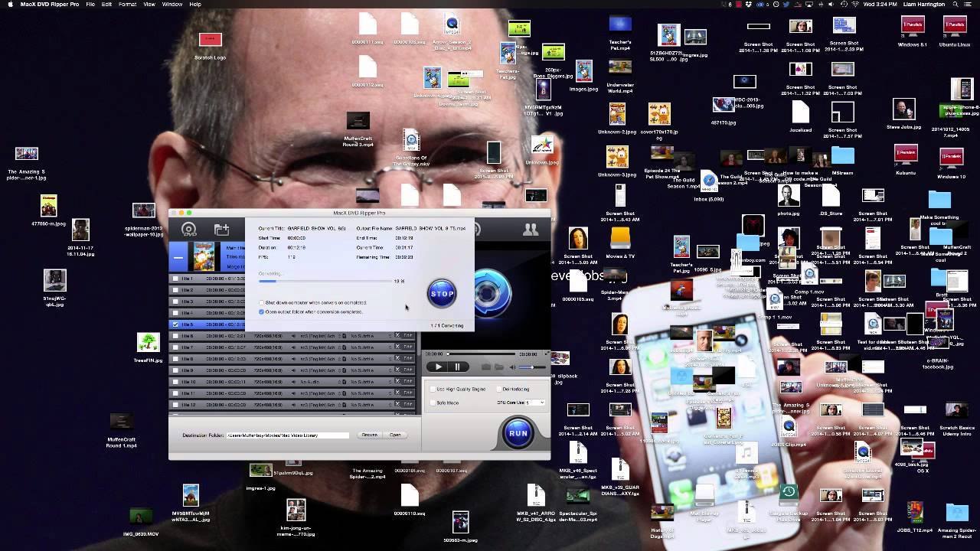Open the View menu
980x551 pixels.
pos(149,5)
